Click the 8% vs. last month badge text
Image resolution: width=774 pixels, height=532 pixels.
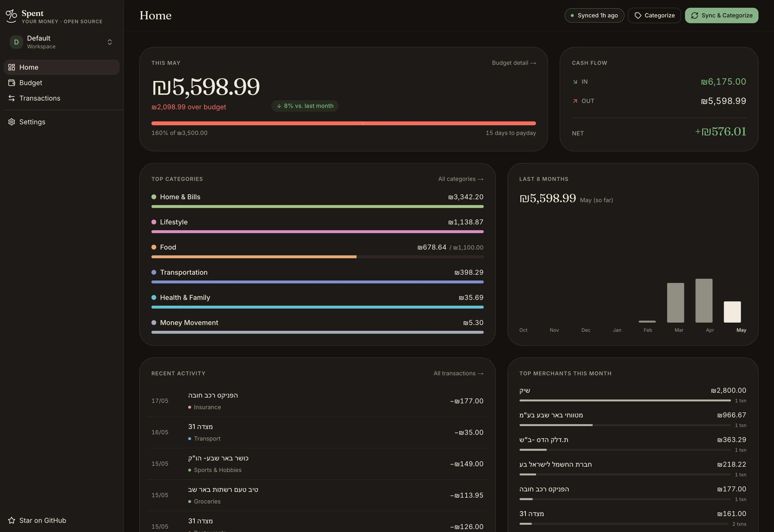point(309,106)
